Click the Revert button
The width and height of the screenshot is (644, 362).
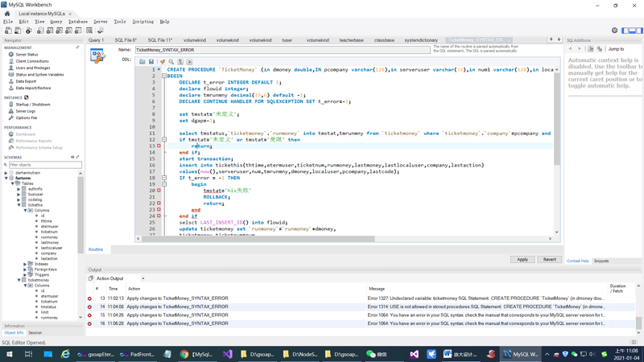[550, 259]
